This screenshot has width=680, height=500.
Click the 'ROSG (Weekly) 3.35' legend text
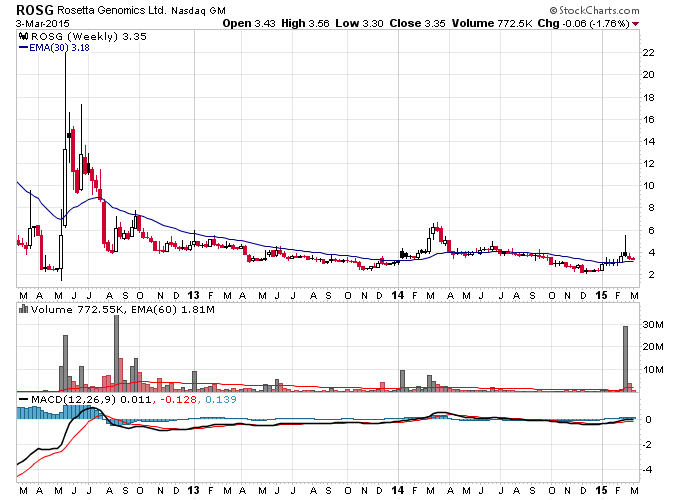pyautogui.click(x=88, y=36)
